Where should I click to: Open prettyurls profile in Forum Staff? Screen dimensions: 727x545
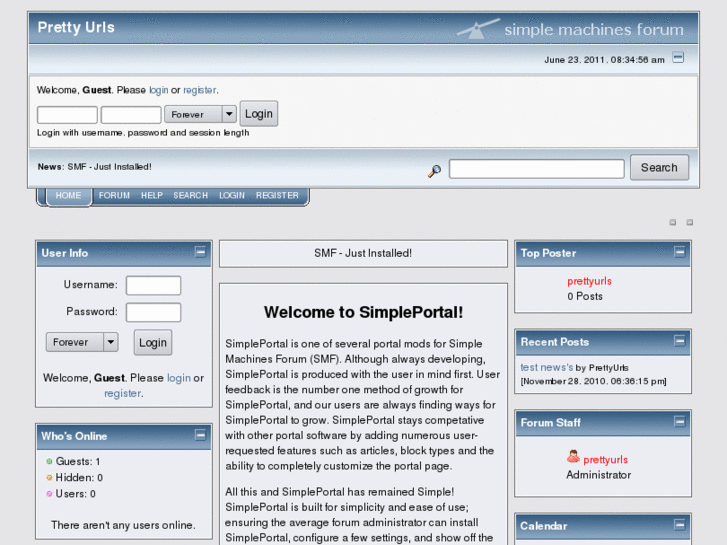(606, 460)
